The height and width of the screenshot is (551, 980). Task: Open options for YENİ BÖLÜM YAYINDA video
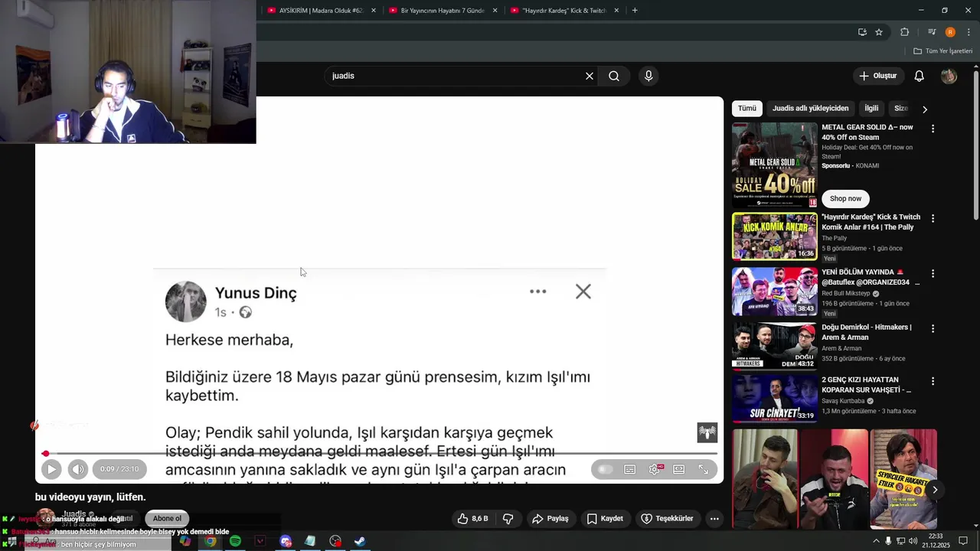pos(933,273)
